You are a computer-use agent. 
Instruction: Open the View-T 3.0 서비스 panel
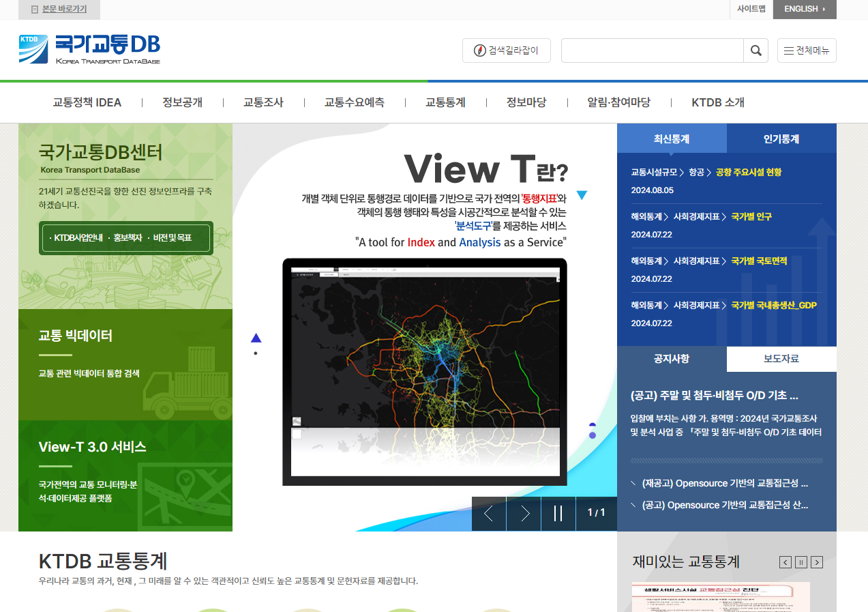[x=125, y=476]
